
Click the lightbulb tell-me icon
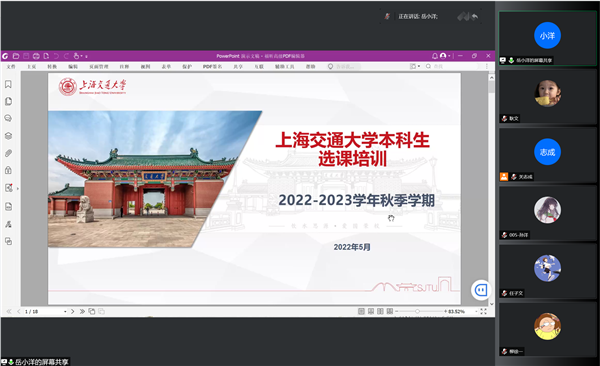(330, 66)
